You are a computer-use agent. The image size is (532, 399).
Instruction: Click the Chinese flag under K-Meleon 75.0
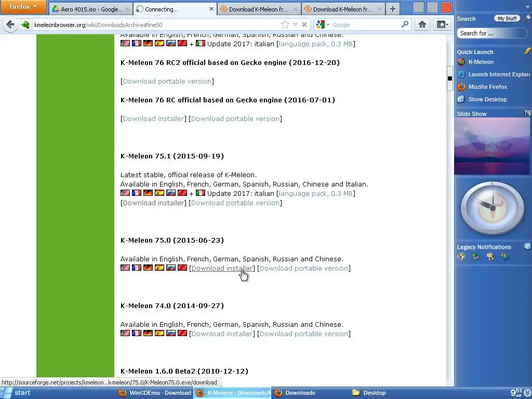click(x=182, y=268)
